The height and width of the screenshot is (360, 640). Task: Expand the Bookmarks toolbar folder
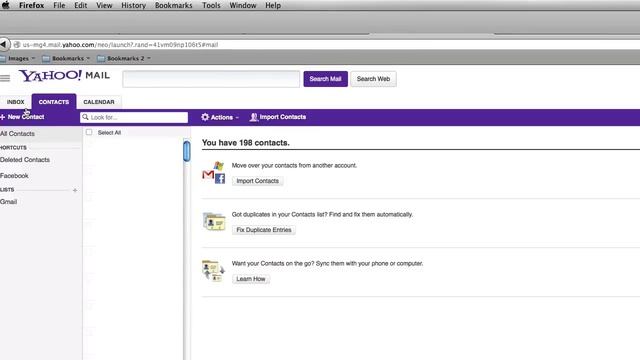[x=66, y=58]
